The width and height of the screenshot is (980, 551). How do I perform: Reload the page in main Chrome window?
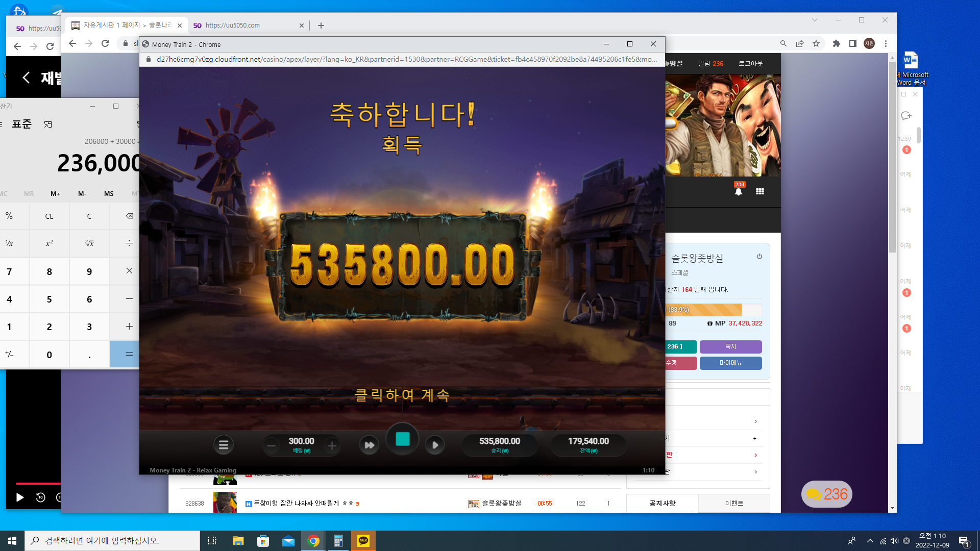click(x=105, y=43)
